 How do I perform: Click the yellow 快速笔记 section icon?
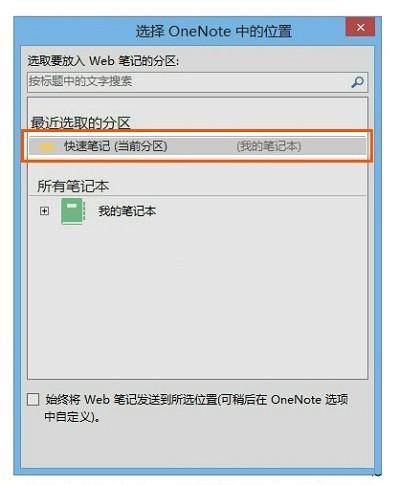(x=46, y=147)
